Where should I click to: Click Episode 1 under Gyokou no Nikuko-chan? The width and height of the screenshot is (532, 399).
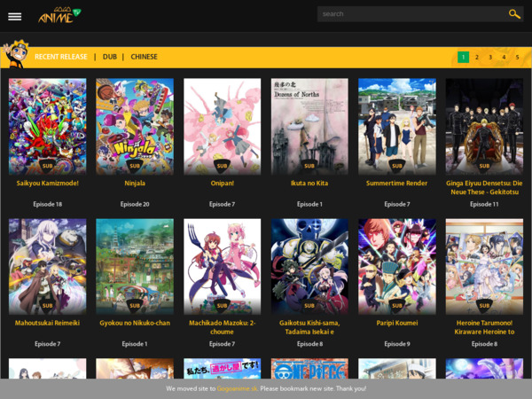coord(135,344)
